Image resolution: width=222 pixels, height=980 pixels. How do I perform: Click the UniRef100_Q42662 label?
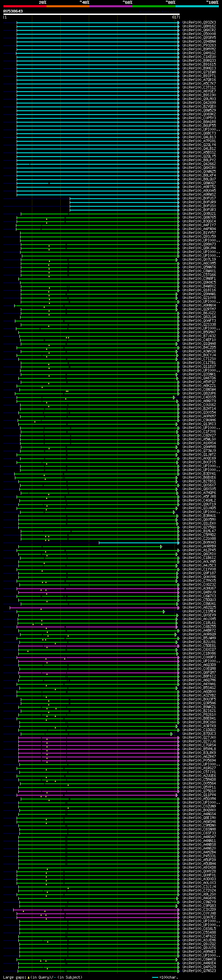(199, 164)
